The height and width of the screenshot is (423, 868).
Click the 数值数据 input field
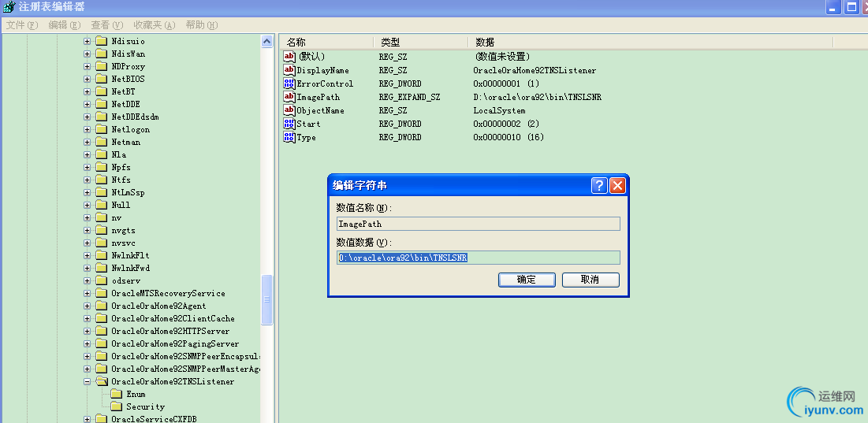pyautogui.click(x=479, y=258)
